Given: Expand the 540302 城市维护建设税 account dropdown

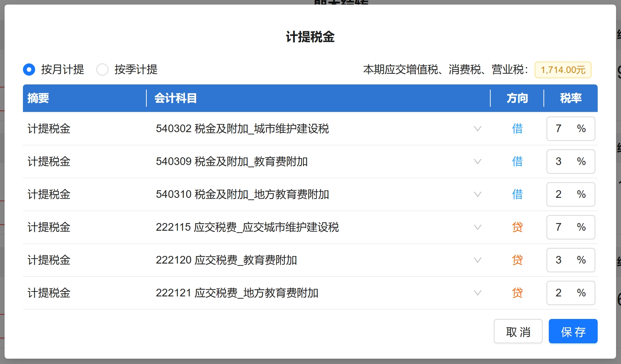Looking at the screenshot, I should click(477, 129).
